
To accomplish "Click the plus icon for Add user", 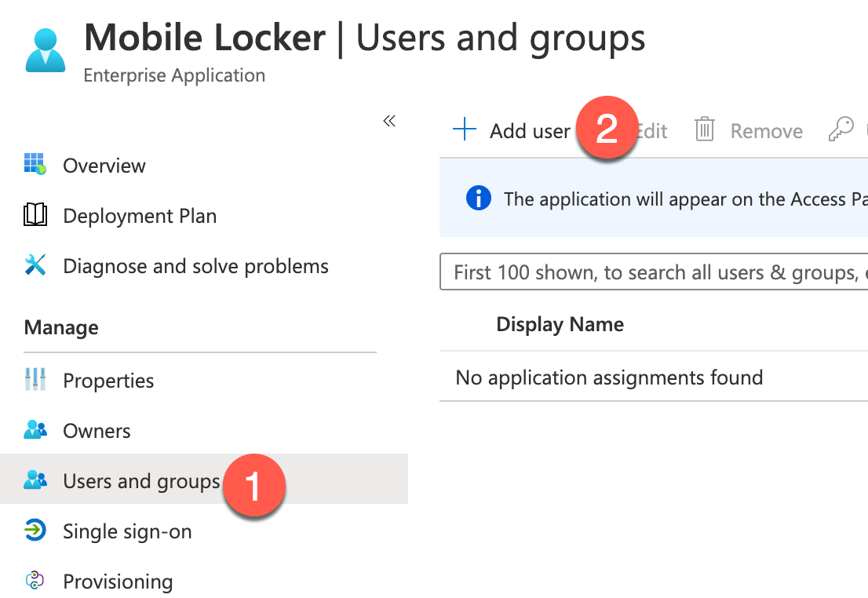I will pyautogui.click(x=465, y=129).
